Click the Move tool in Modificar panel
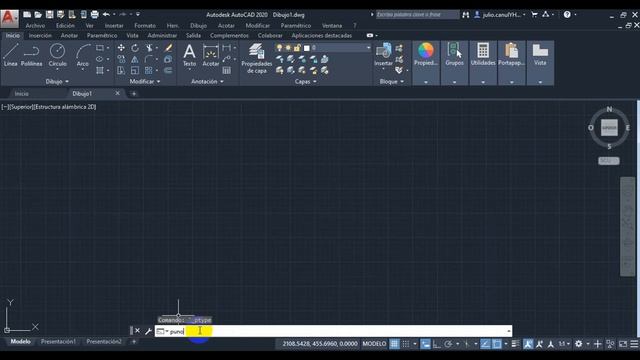The image size is (640, 360). (x=121, y=48)
